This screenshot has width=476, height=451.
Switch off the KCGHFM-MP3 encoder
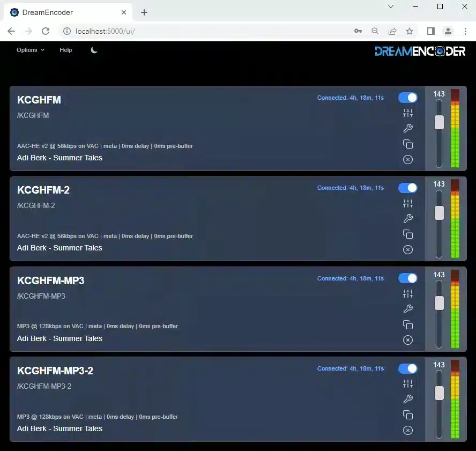pos(408,278)
